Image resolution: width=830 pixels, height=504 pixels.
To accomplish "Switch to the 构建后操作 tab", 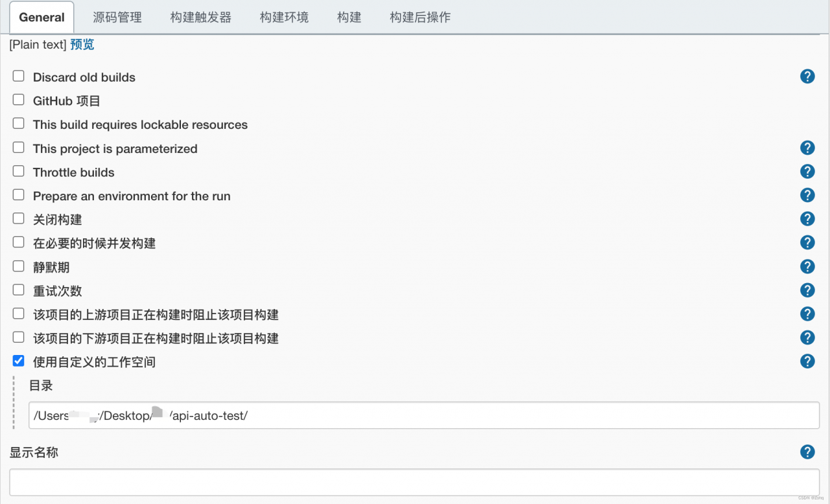I will tap(418, 17).
